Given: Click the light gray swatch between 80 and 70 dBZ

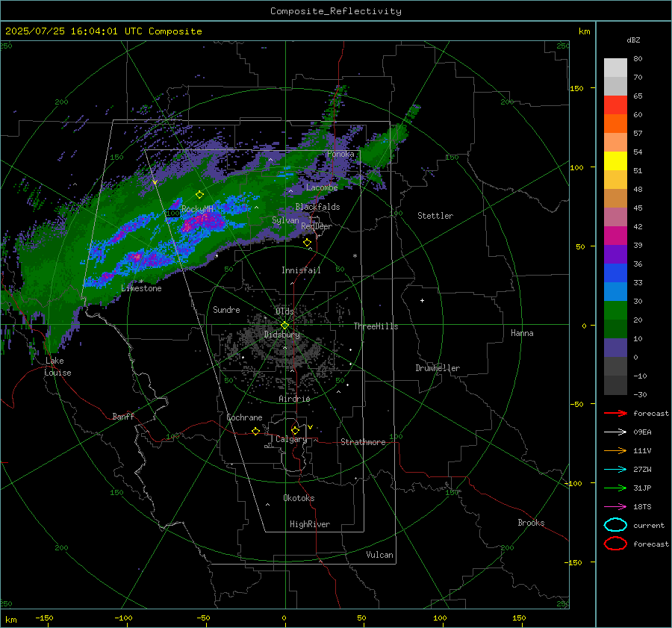Looking at the screenshot, I should (x=615, y=67).
